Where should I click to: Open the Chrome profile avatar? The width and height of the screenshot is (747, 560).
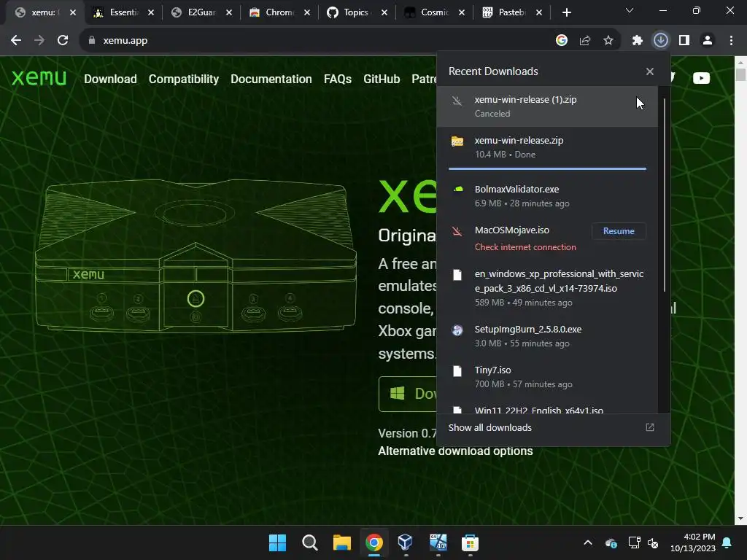[708, 41]
